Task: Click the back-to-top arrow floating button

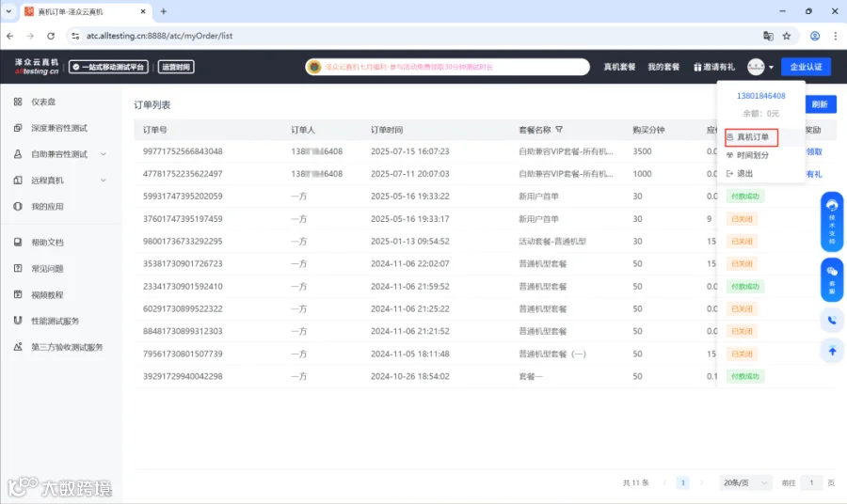Action: click(x=832, y=352)
